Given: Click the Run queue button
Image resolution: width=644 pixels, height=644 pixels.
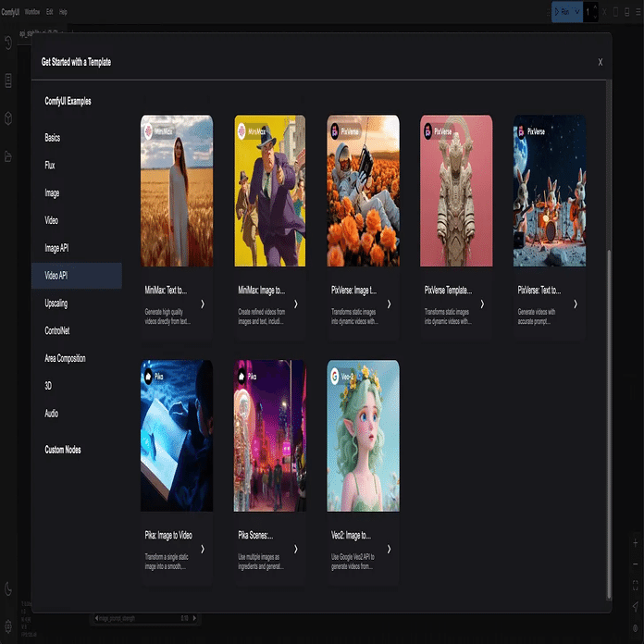Looking at the screenshot, I should tap(562, 12).
